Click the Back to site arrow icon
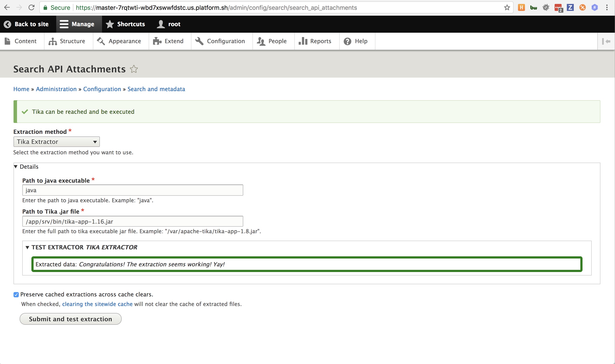Screen dimensions: 615x364 click(x=7, y=24)
